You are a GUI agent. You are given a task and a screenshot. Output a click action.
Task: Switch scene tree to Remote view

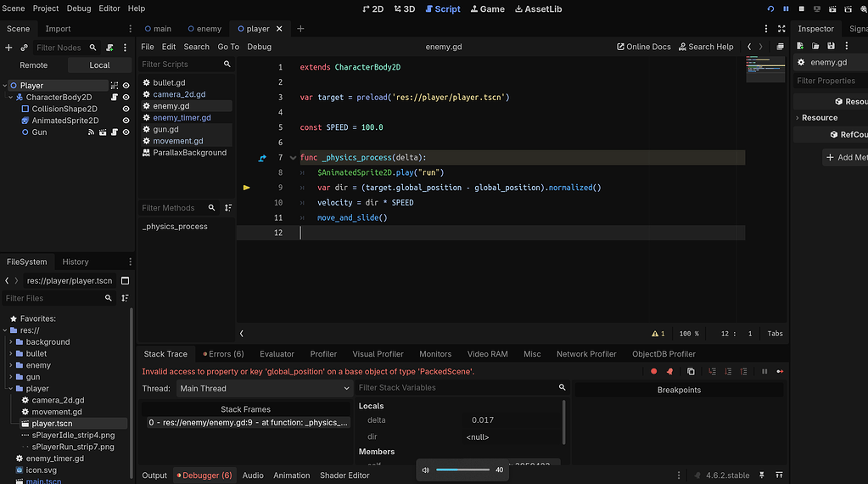click(34, 65)
